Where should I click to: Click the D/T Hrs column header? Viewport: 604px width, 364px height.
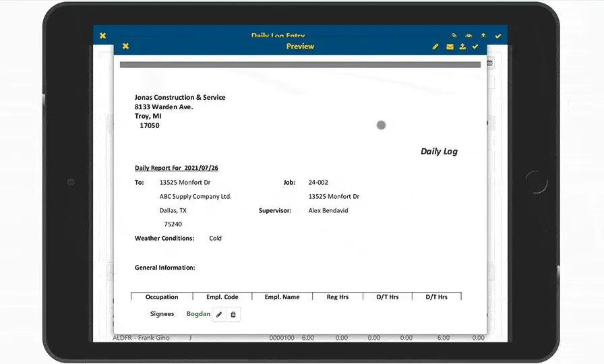click(x=435, y=297)
